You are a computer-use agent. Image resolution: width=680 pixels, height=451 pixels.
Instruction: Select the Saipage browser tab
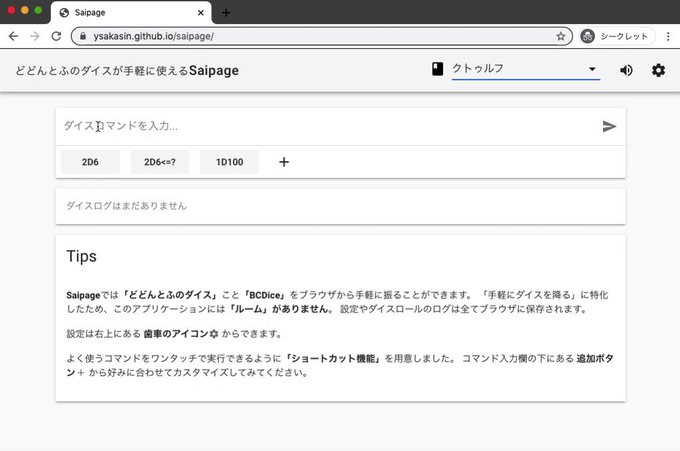131,13
